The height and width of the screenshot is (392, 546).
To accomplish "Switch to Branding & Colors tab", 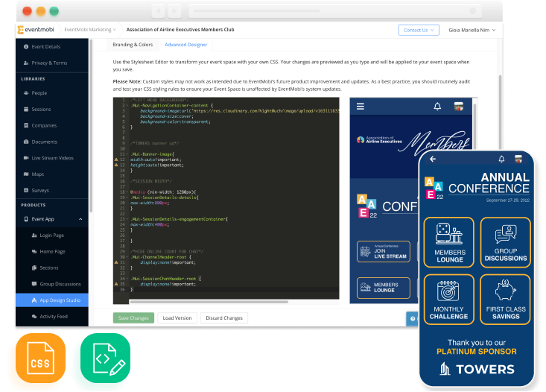I will (133, 45).
